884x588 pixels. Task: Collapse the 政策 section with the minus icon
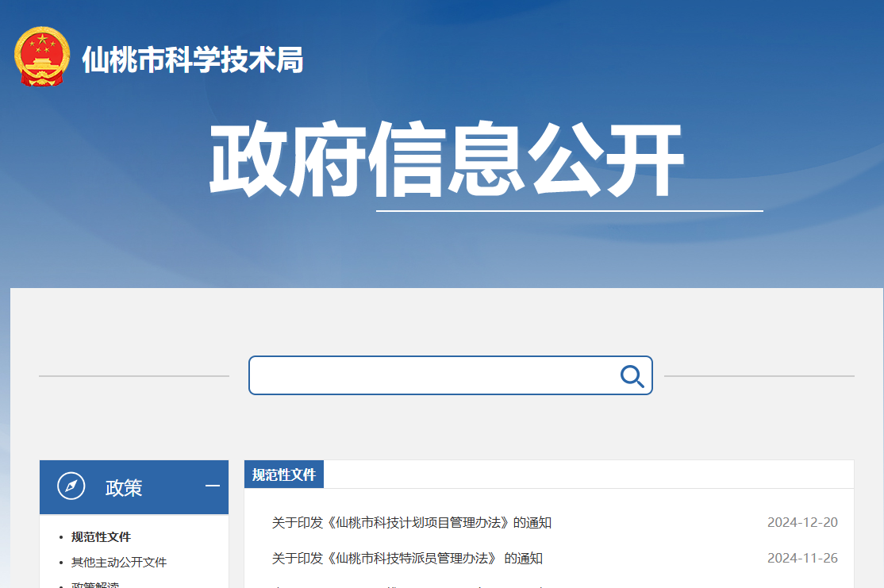coord(213,486)
